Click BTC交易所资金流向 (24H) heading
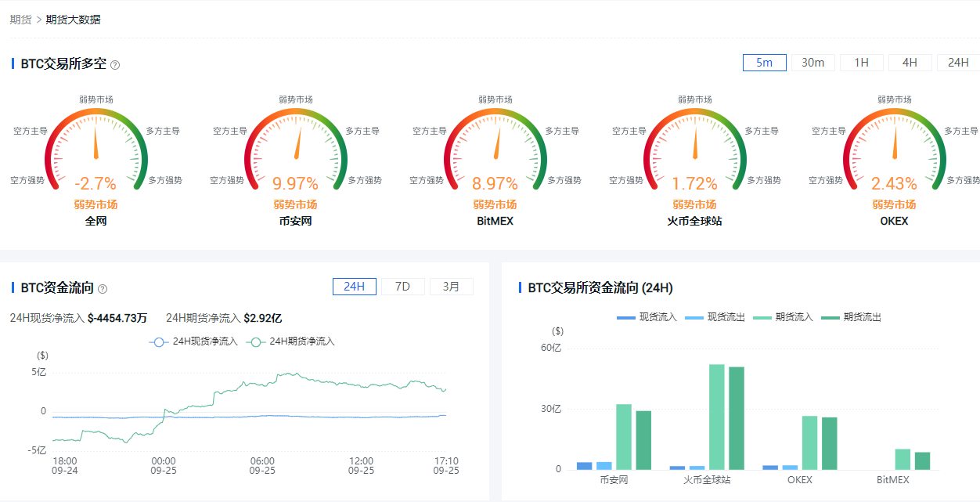This screenshot has height=502, width=980. (600, 287)
